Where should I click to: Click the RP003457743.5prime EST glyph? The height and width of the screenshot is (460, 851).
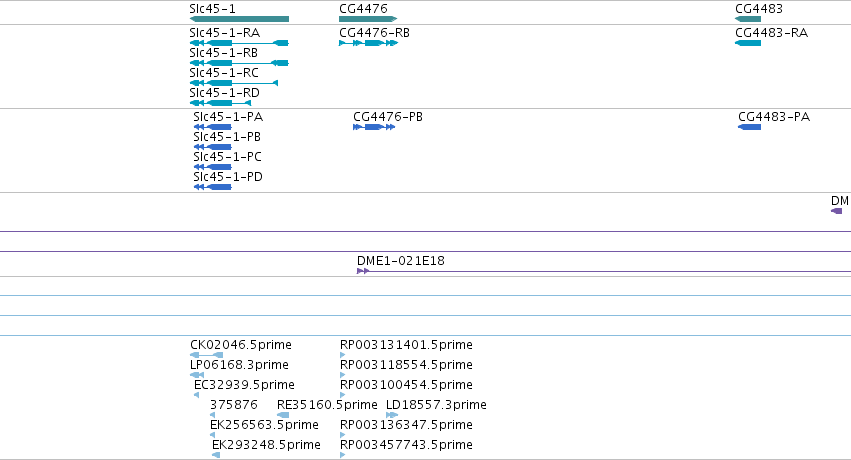[x=342, y=455]
